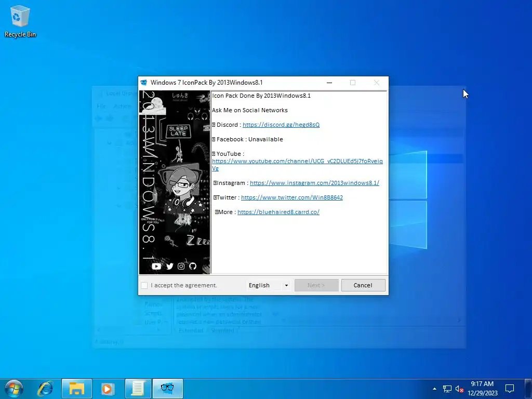Screen dimensions: 532x399
Task: Open the Recycle Bin desktop icon
Action: tap(20, 21)
